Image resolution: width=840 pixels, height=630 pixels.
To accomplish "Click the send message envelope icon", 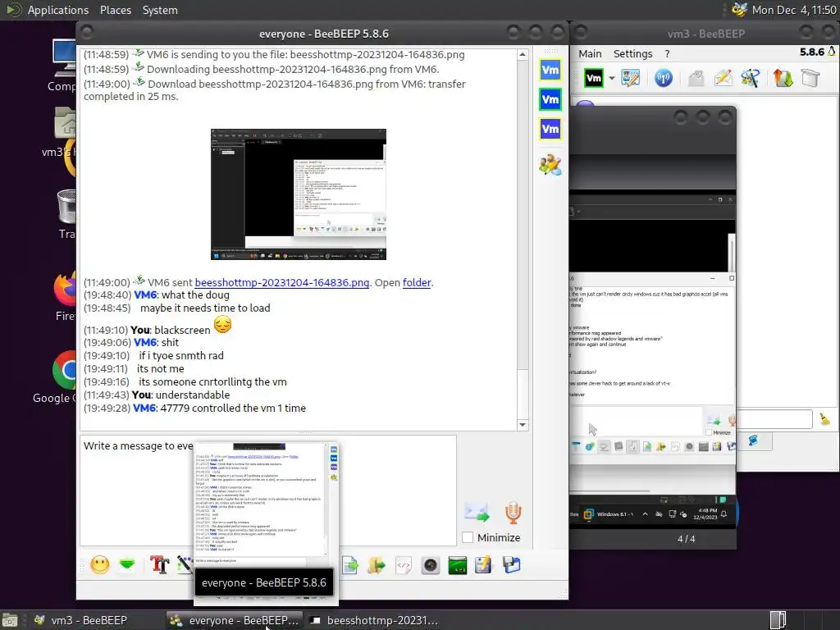I will tap(477, 513).
